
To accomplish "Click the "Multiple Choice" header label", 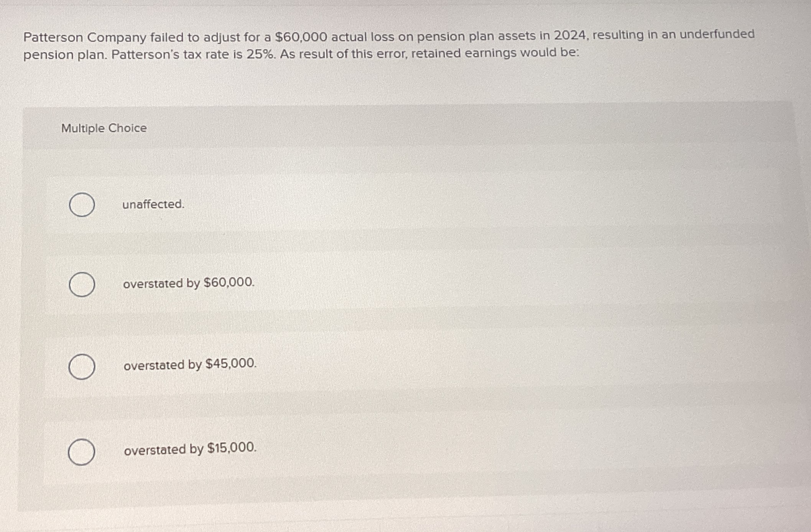I will 103,128.
